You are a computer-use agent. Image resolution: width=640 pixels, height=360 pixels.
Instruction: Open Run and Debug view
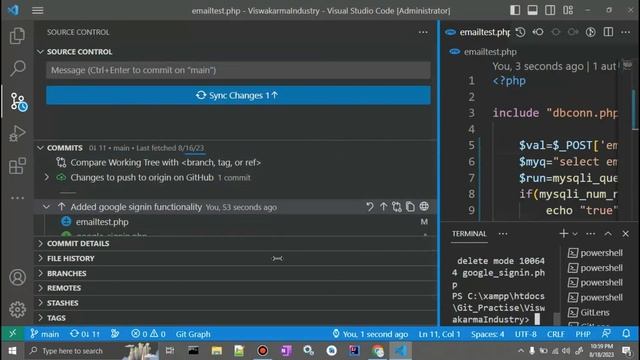coord(17,133)
